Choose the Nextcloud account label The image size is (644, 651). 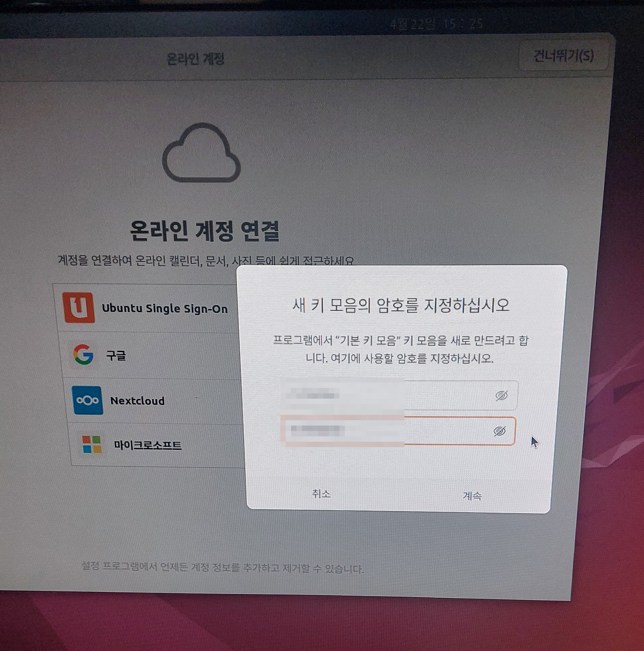coord(138,401)
